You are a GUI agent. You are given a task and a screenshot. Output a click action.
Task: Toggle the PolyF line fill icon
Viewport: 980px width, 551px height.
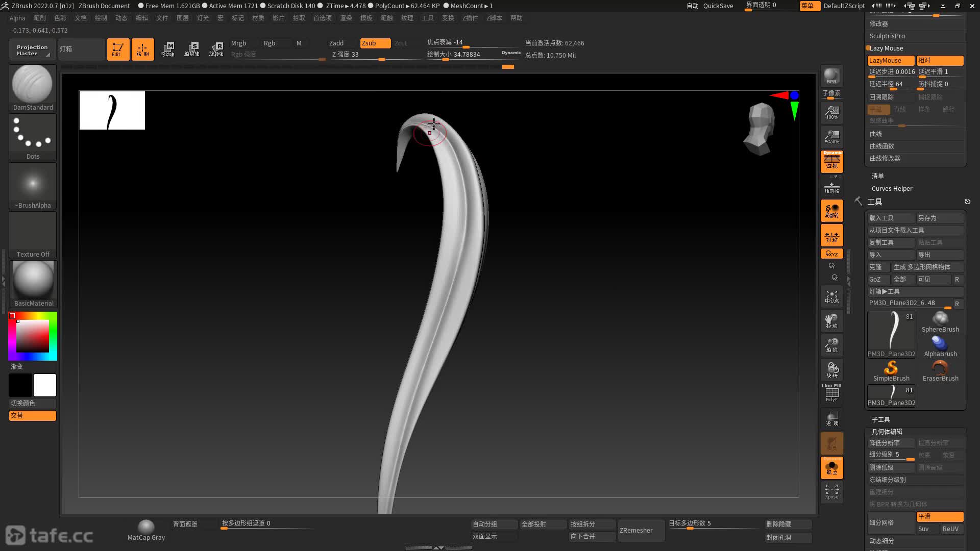point(831,393)
